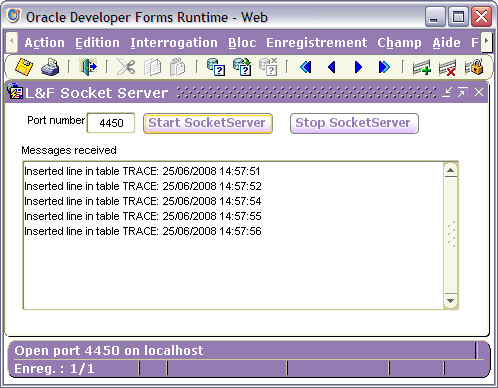Open the Aide menu

pyautogui.click(x=447, y=43)
